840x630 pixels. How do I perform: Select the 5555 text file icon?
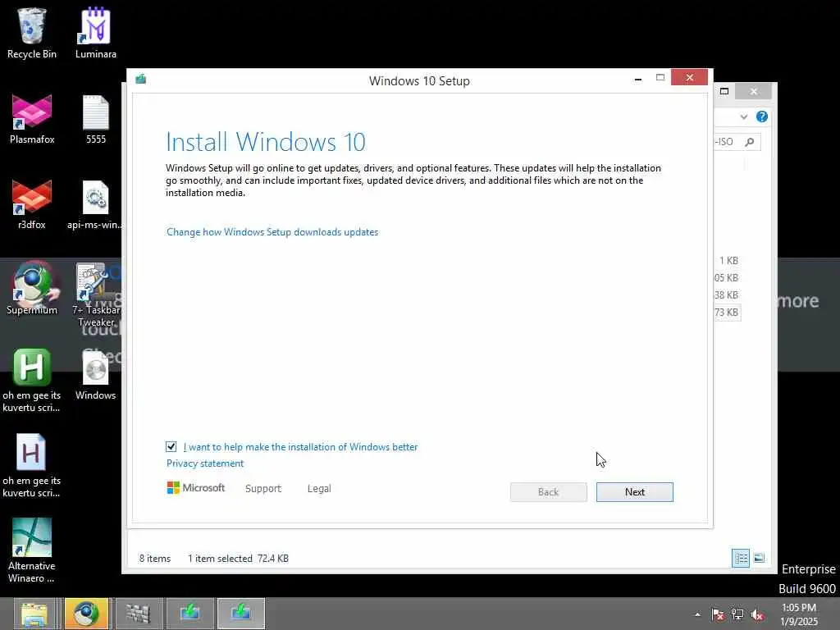(x=96, y=119)
